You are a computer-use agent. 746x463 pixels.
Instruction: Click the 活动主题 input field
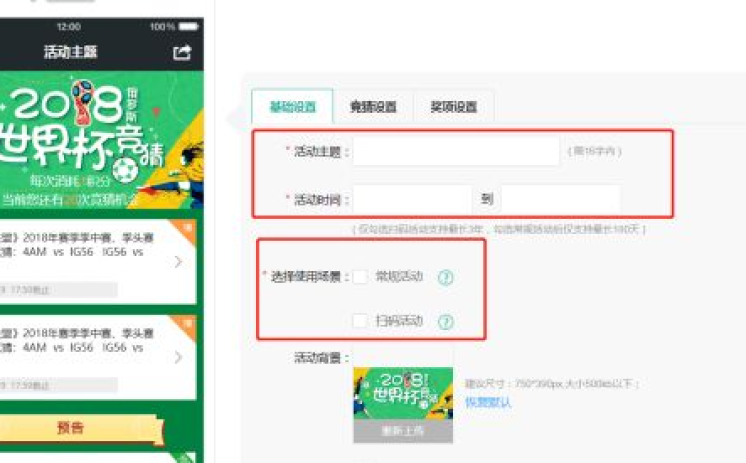coord(456,151)
